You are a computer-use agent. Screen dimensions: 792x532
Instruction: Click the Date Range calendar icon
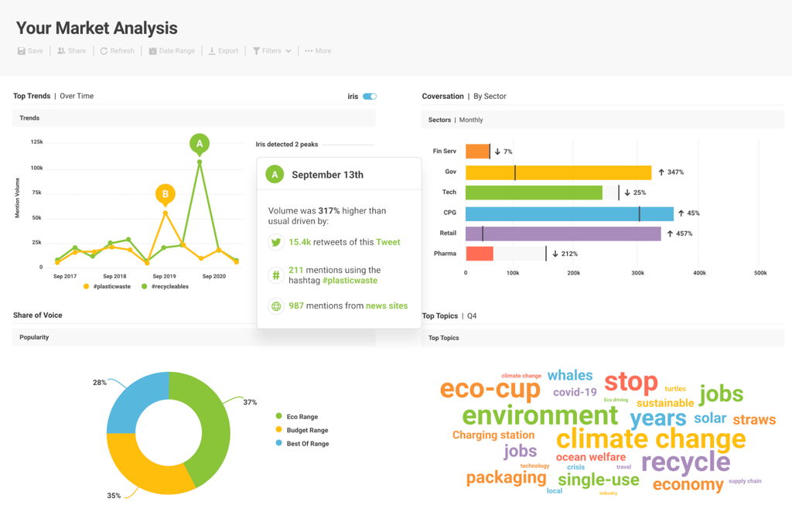pos(152,51)
